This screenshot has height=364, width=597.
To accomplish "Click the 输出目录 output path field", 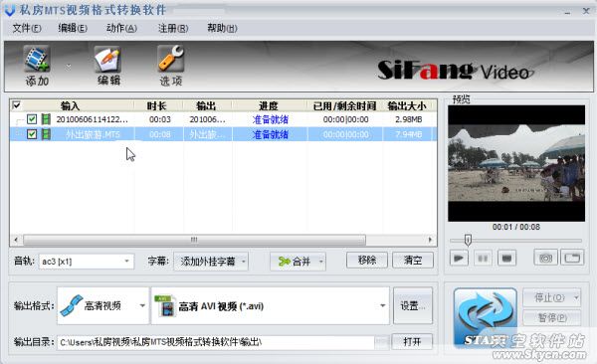I will coord(216,342).
